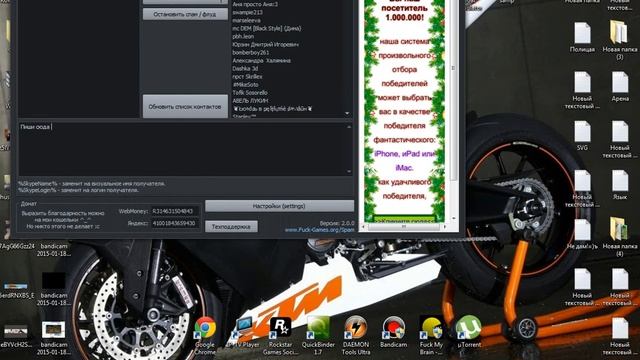Screen dimensions: 640x360
Task: Select contact 'Александра Халямина'
Action: 261,60
